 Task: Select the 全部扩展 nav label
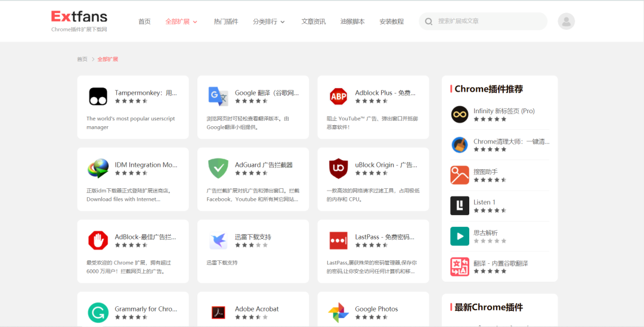click(178, 21)
